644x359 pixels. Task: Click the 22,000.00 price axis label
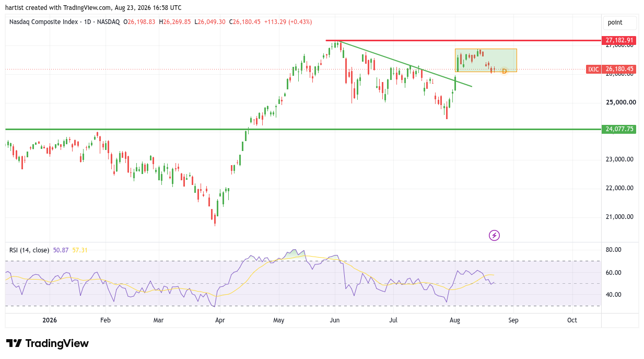tap(619, 188)
